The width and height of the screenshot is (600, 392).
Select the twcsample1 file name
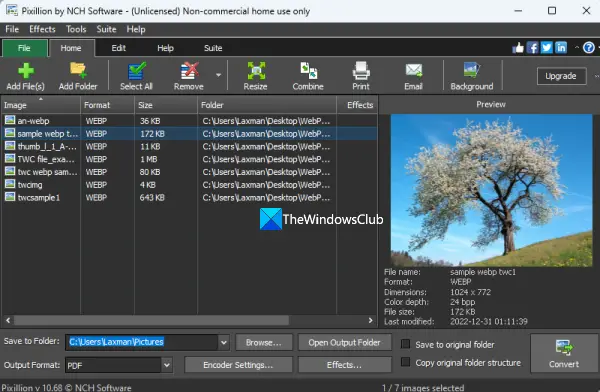coord(39,198)
